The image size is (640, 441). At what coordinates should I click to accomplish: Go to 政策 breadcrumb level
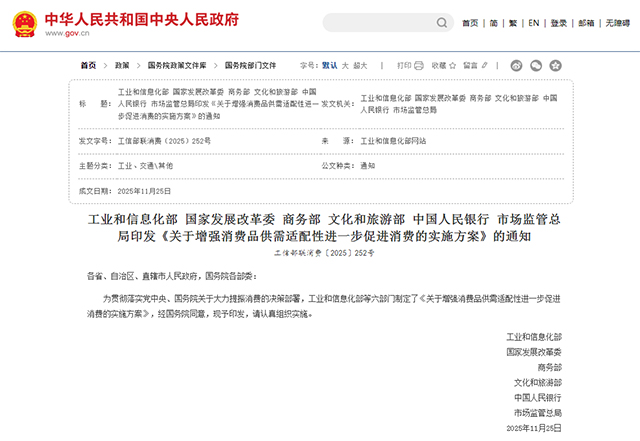pos(119,65)
